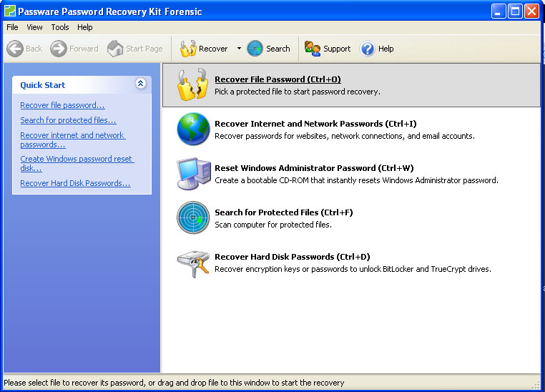Image resolution: width=545 pixels, height=392 pixels.
Task: Click the Help question mark icon
Action: tap(368, 49)
